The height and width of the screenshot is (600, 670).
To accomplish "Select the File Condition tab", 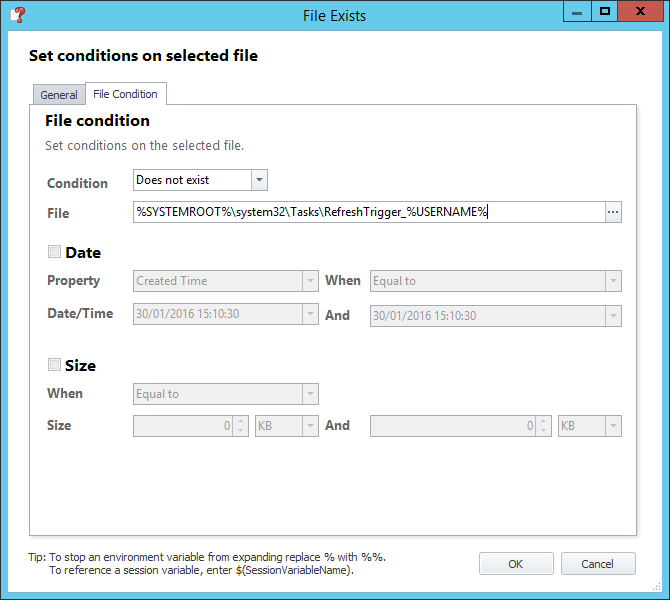I will tap(125, 94).
